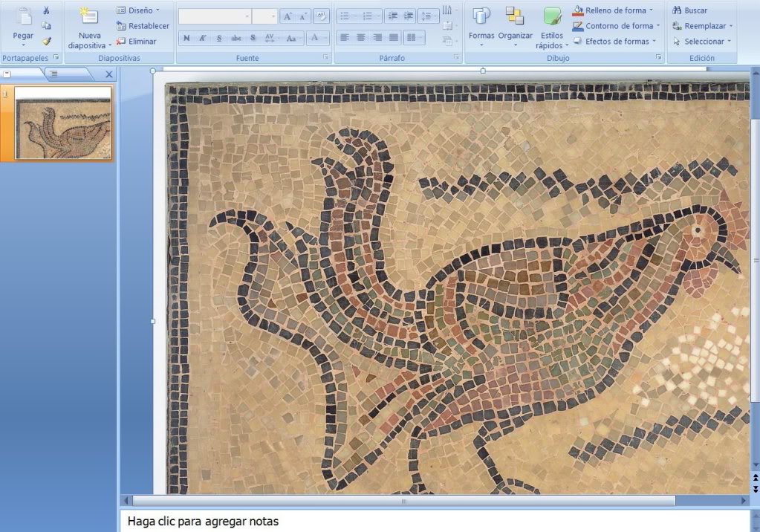Close the slides pane with the X
Viewport: 760px width, 532px height.
tap(109, 74)
